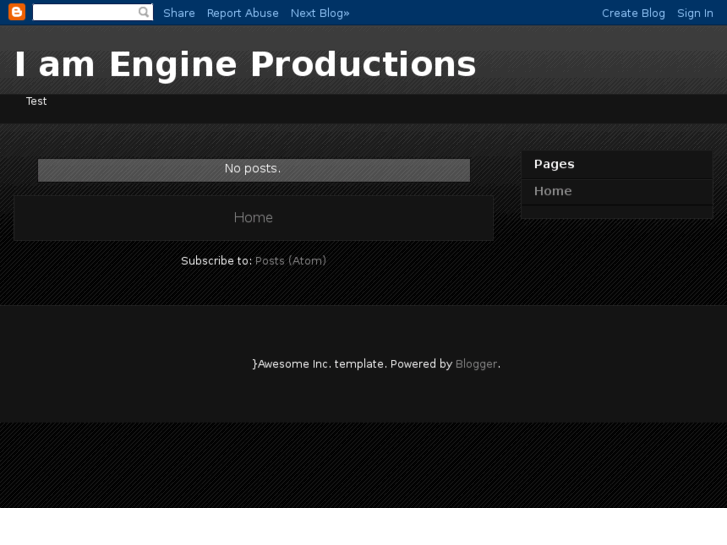Viewport: 727px width, 545px height.
Task: Choose Sign In at top right
Action: 695,13
